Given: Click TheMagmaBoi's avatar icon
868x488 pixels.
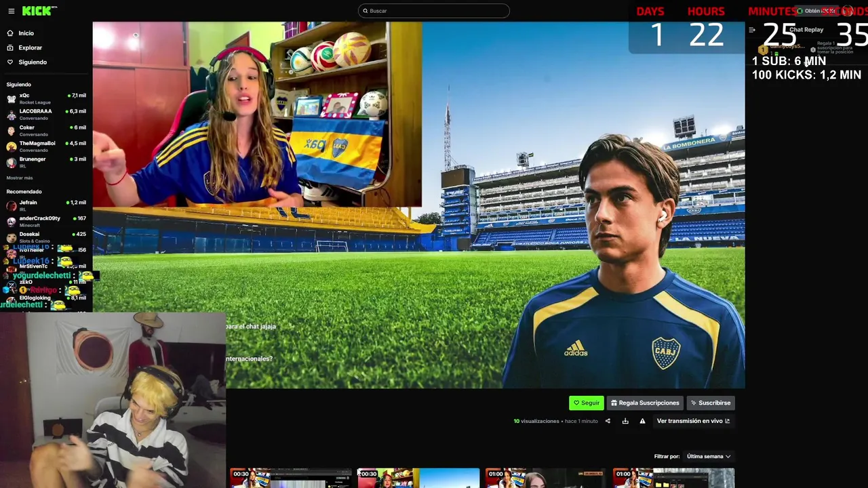Looking at the screenshot, I should pyautogui.click(x=12, y=146).
